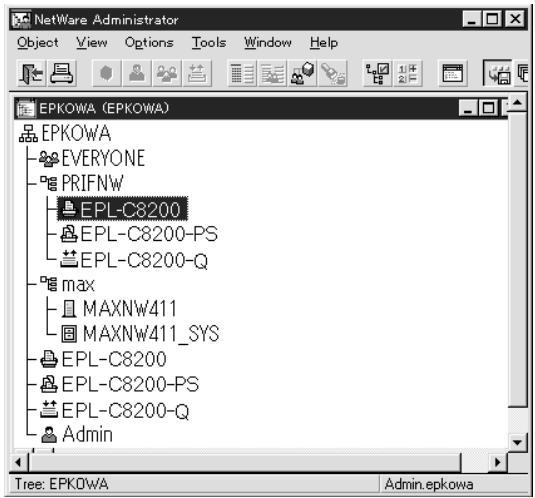Click the NetWare Administrator title bar icon

coord(20,20)
